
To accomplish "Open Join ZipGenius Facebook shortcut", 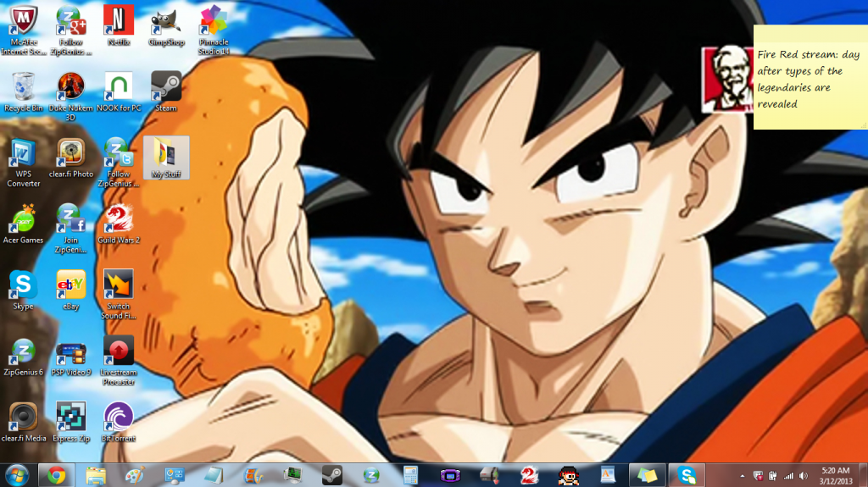I will (71, 228).
